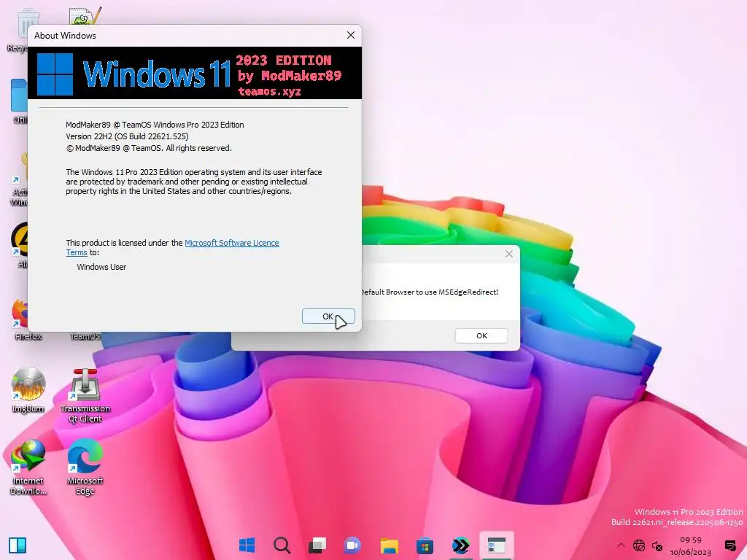Open Task View on the taskbar

[317, 545]
